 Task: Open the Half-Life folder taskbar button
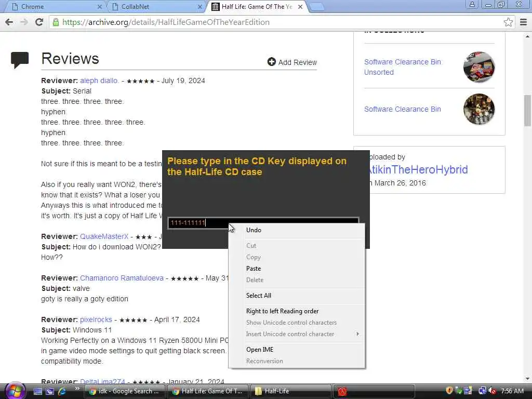290,391
